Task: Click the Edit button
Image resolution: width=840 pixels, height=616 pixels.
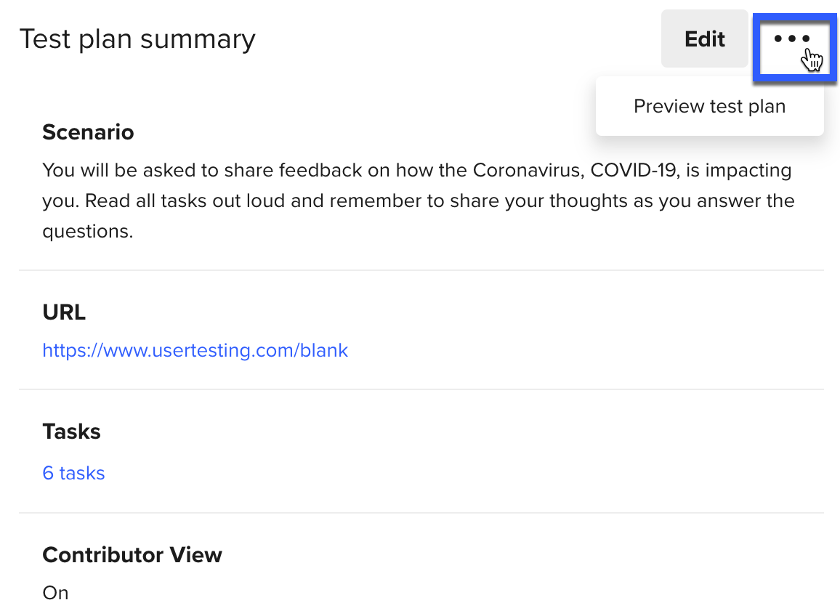Action: (x=704, y=38)
